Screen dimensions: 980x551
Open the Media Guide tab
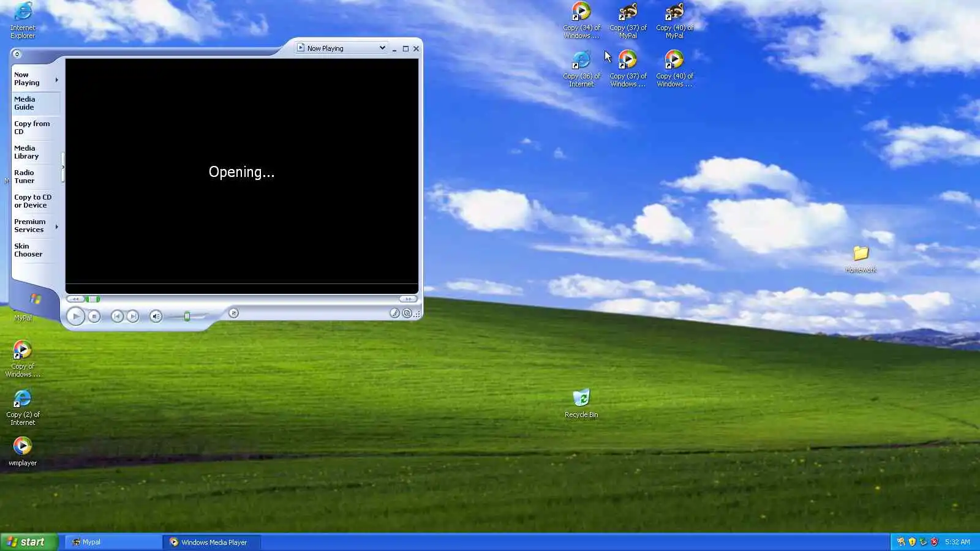click(x=36, y=103)
